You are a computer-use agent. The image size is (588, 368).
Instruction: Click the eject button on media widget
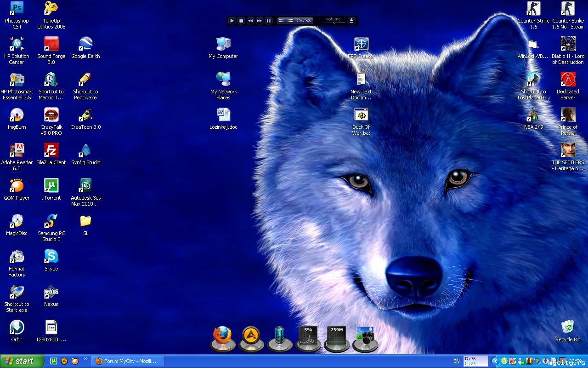pos(351,21)
